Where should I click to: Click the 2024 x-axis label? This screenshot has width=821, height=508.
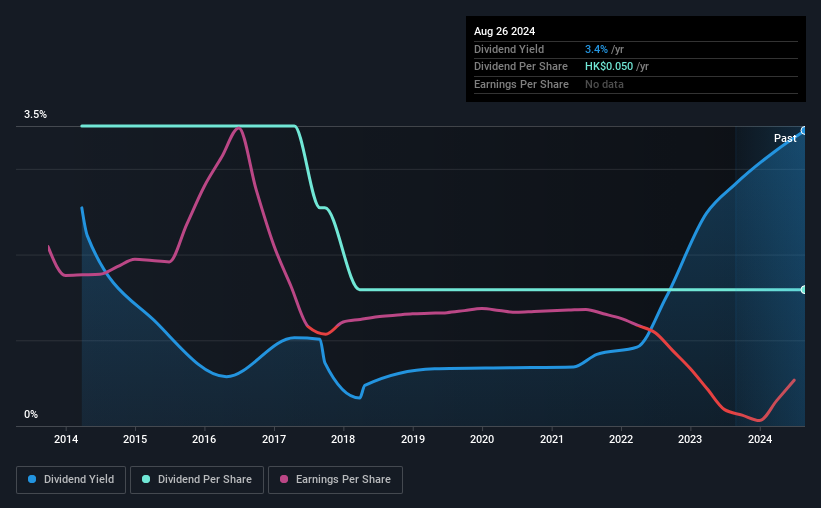click(x=760, y=439)
